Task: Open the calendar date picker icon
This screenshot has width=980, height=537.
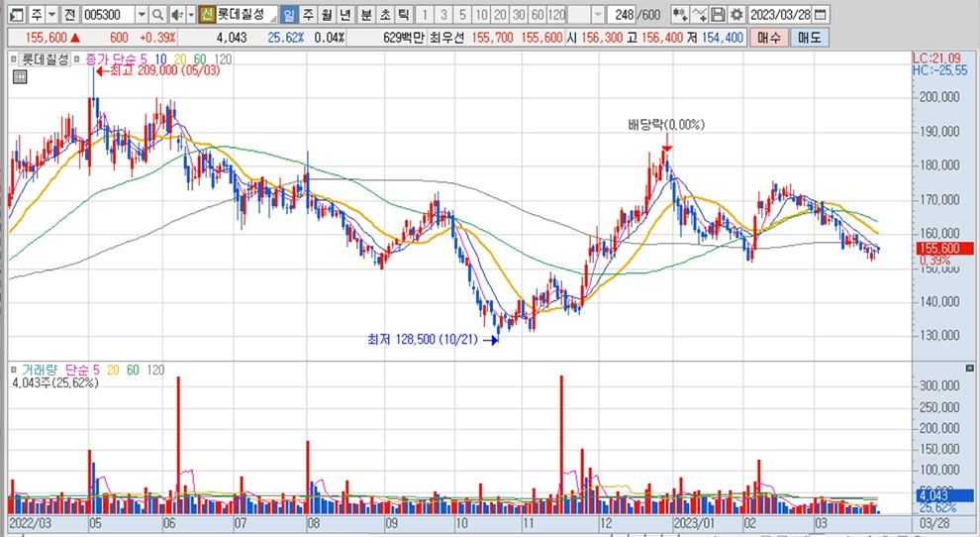Action: [821, 15]
